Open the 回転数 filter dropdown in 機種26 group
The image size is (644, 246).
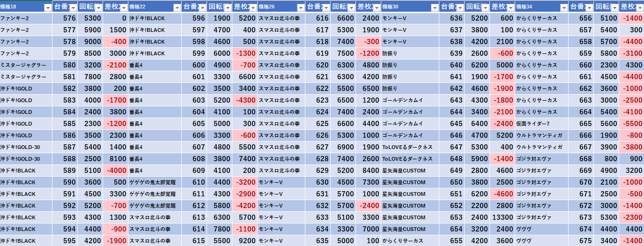point(351,7)
